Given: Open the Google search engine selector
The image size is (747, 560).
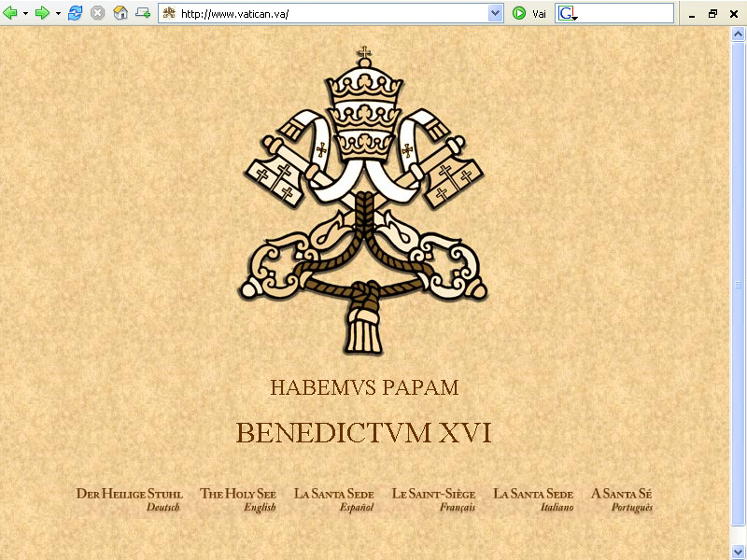Looking at the screenshot, I should (x=568, y=13).
